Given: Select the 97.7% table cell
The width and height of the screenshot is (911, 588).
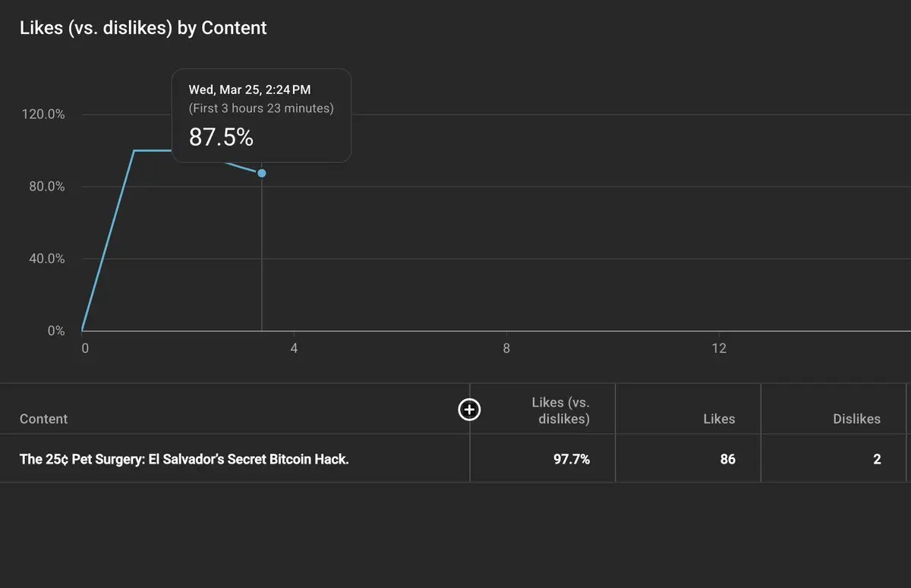Looking at the screenshot, I should point(572,459).
